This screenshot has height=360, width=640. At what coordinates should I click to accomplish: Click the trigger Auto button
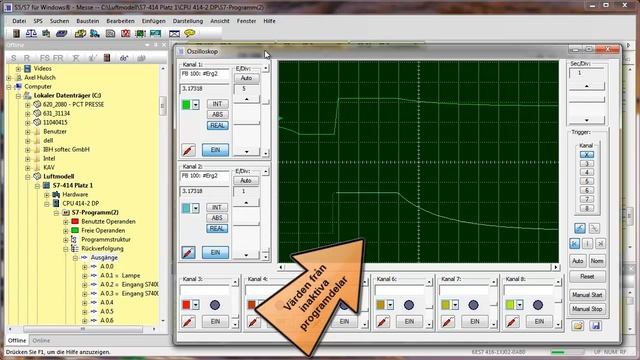pyautogui.click(x=578, y=261)
